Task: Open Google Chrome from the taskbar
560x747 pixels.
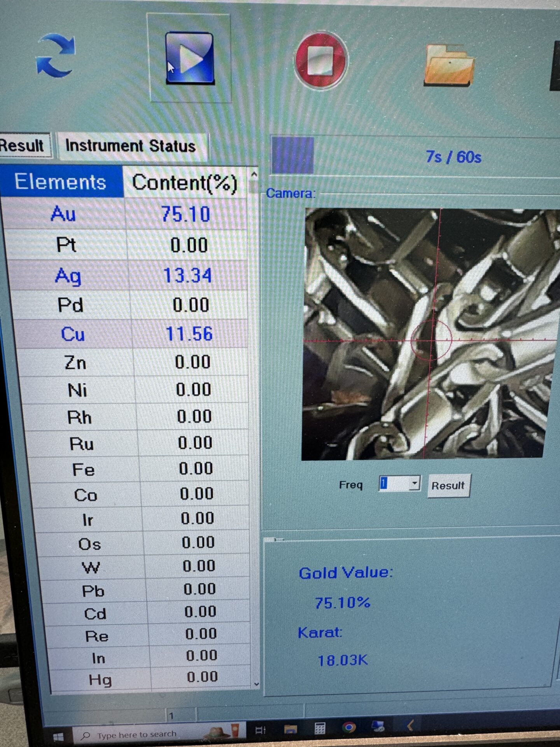Action: click(x=349, y=727)
